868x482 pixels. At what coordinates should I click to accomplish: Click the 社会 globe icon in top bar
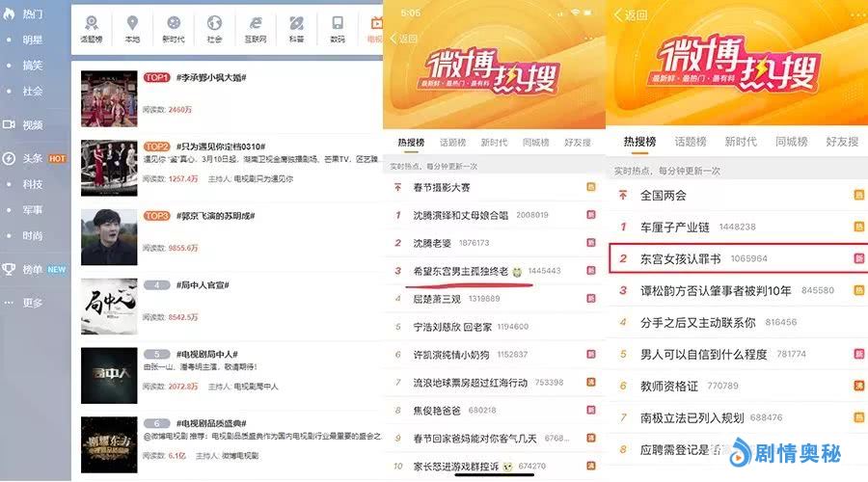214,27
